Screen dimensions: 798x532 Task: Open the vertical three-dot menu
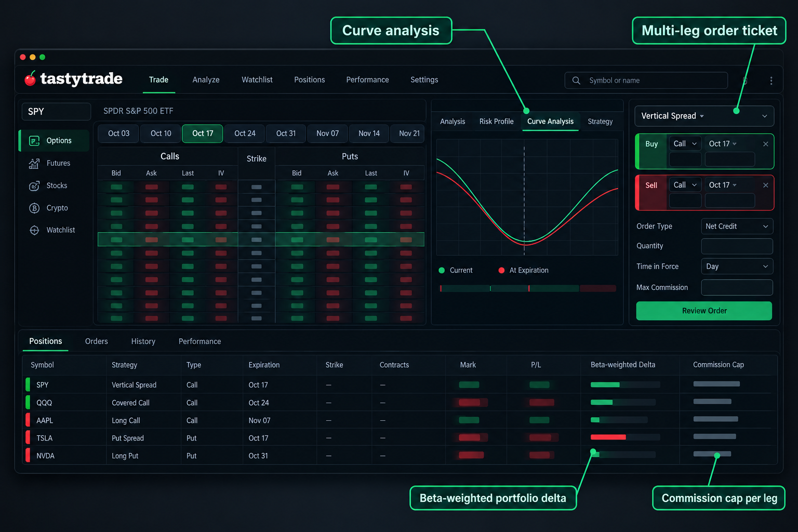[x=771, y=81]
